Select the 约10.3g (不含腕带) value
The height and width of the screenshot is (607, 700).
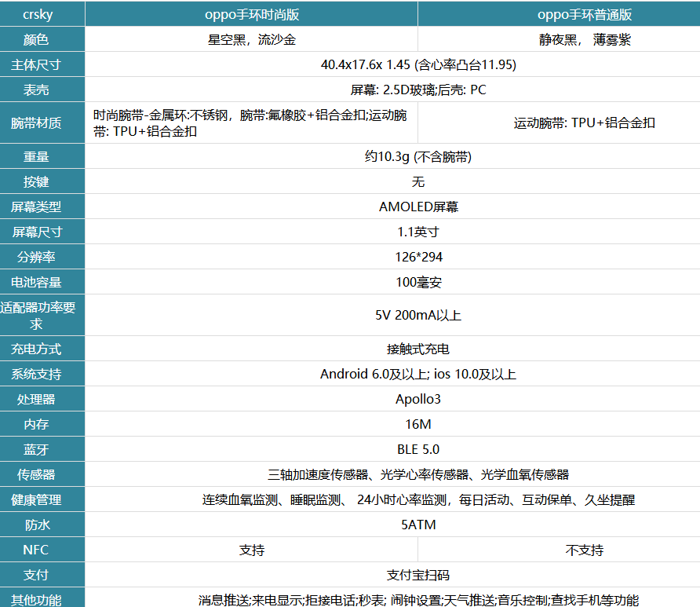tap(418, 157)
